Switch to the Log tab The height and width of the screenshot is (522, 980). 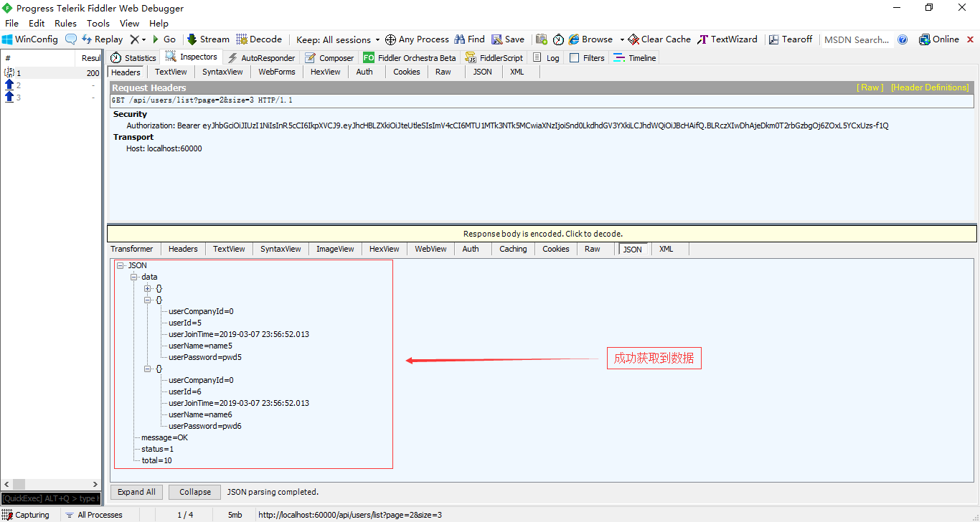pyautogui.click(x=547, y=58)
